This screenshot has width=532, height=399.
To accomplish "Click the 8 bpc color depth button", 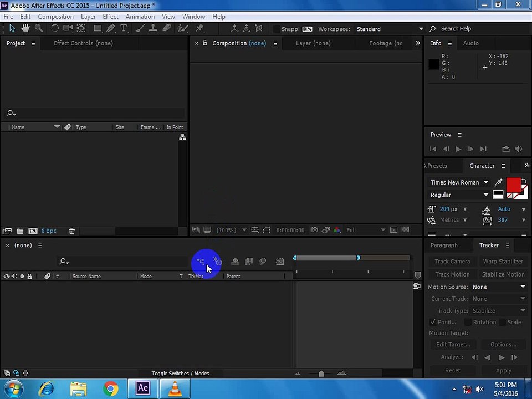I will click(x=49, y=231).
